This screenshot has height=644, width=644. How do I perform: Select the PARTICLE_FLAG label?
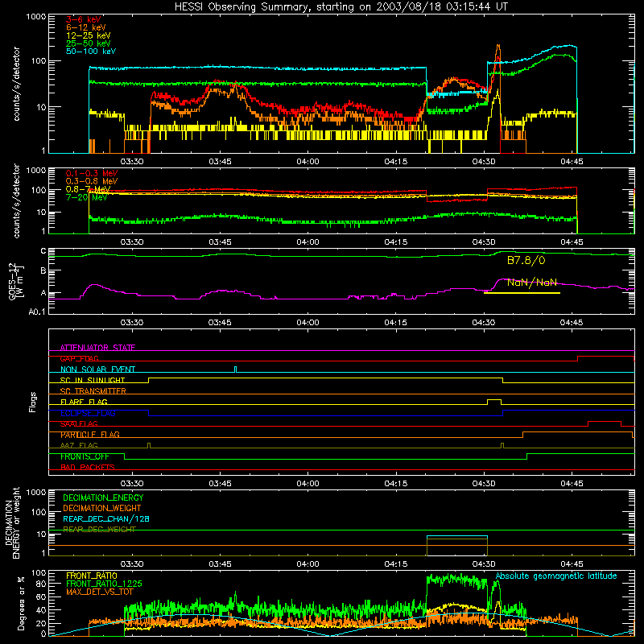click(x=90, y=435)
